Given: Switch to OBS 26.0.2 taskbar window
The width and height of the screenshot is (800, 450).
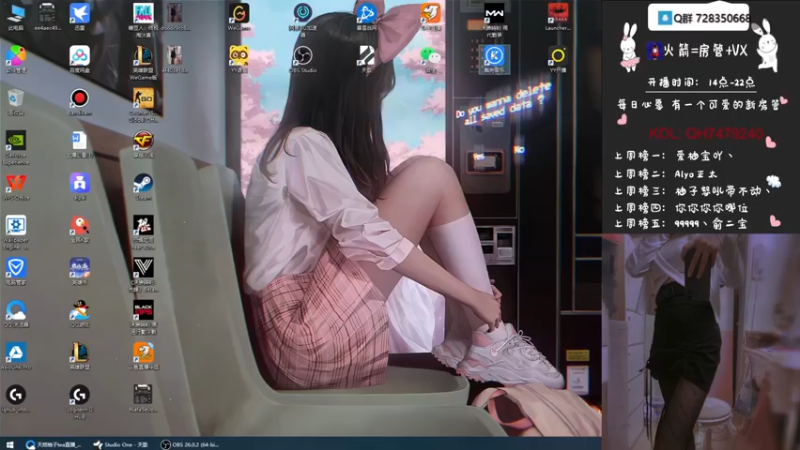Looking at the screenshot, I should point(190,444).
